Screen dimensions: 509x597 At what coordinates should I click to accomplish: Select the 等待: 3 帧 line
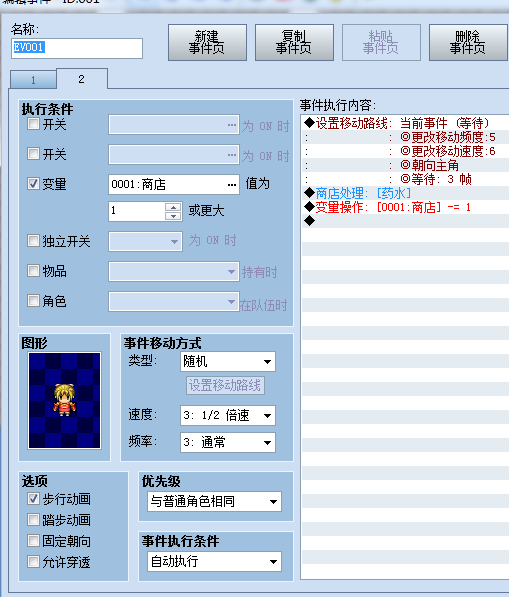click(x=405, y=179)
